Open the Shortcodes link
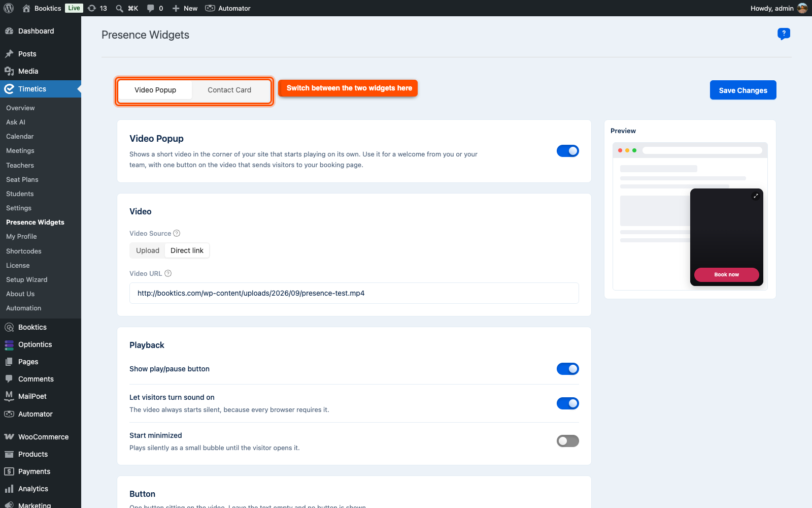This screenshot has height=508, width=812. [24, 251]
